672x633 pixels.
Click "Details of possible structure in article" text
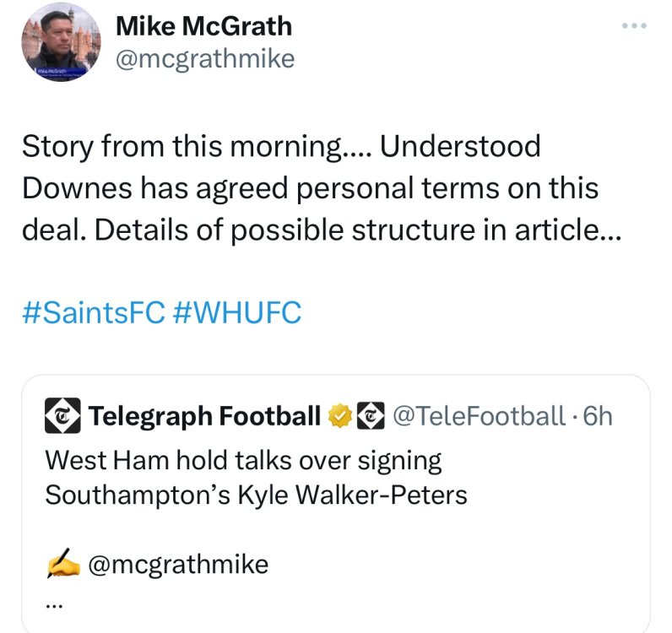355,229
